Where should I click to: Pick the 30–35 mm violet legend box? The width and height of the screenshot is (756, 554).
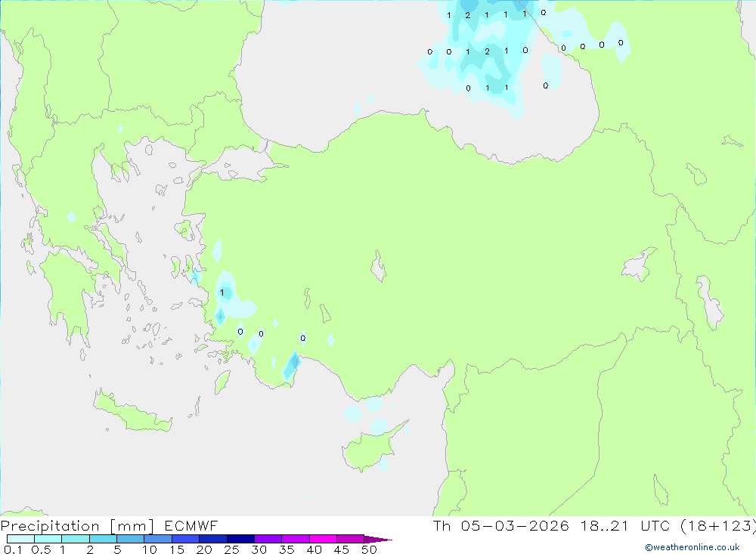point(268,539)
